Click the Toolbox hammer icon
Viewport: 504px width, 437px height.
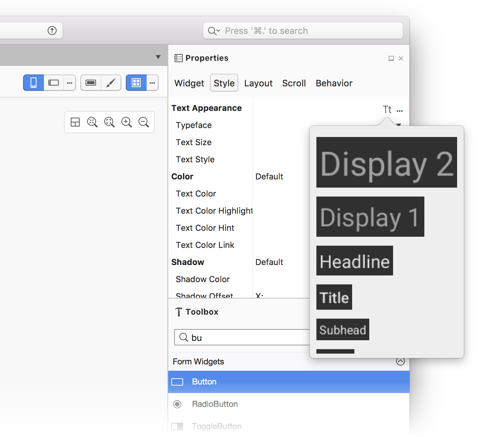(x=179, y=312)
